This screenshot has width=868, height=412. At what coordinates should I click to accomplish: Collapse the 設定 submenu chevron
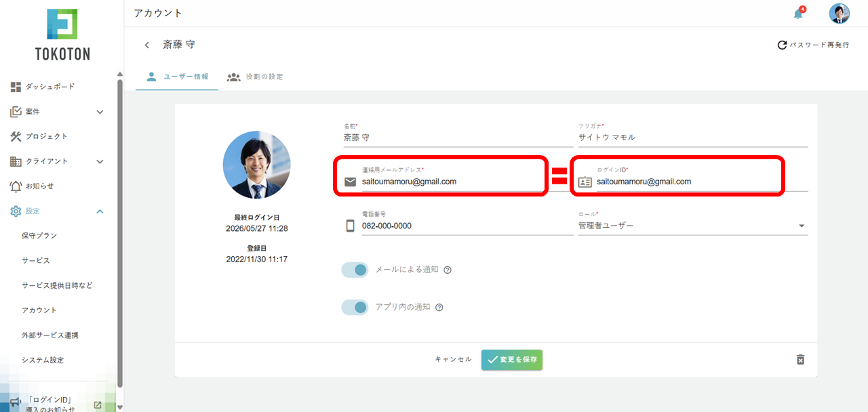[100, 211]
